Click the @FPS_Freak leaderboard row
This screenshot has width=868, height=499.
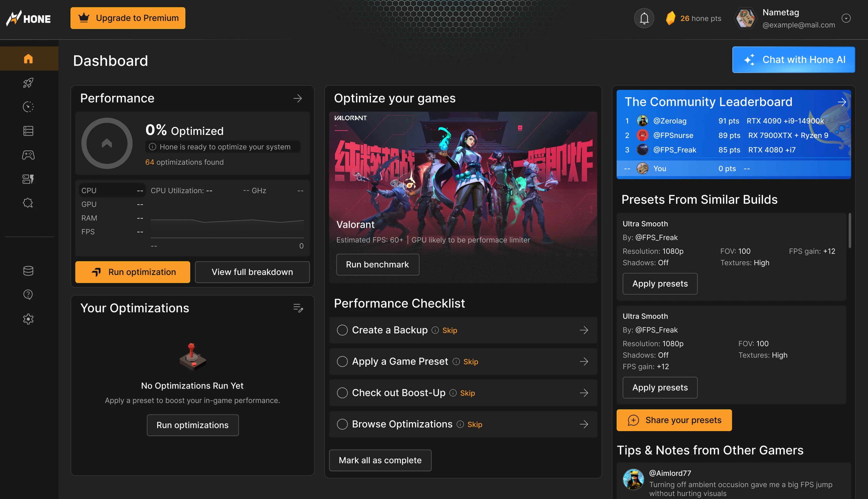coord(734,150)
